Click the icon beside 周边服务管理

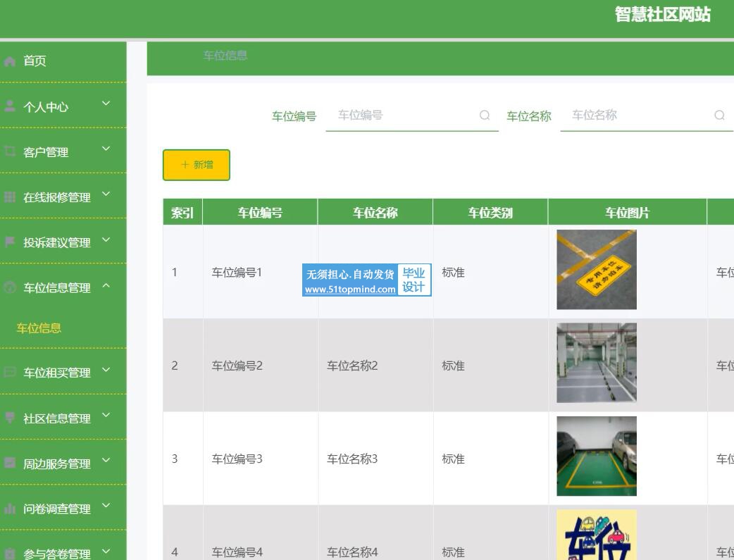(x=9, y=463)
